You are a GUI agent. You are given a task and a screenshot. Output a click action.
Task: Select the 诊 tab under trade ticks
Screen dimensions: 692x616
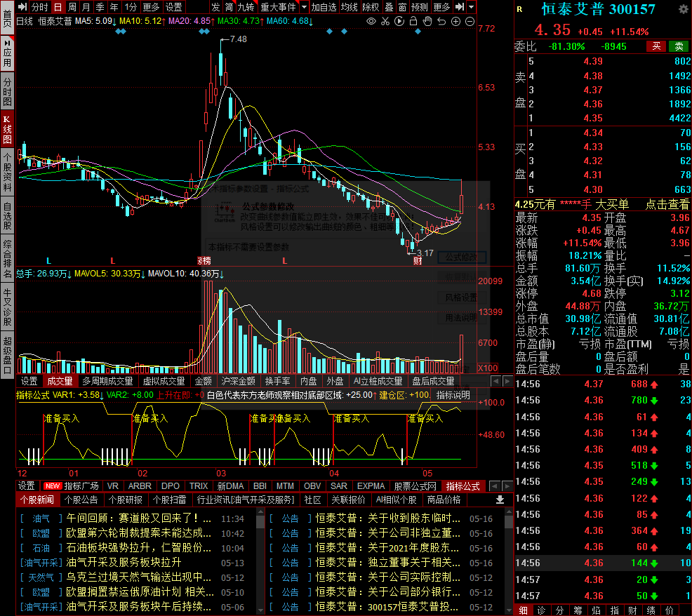pyautogui.click(x=542, y=610)
